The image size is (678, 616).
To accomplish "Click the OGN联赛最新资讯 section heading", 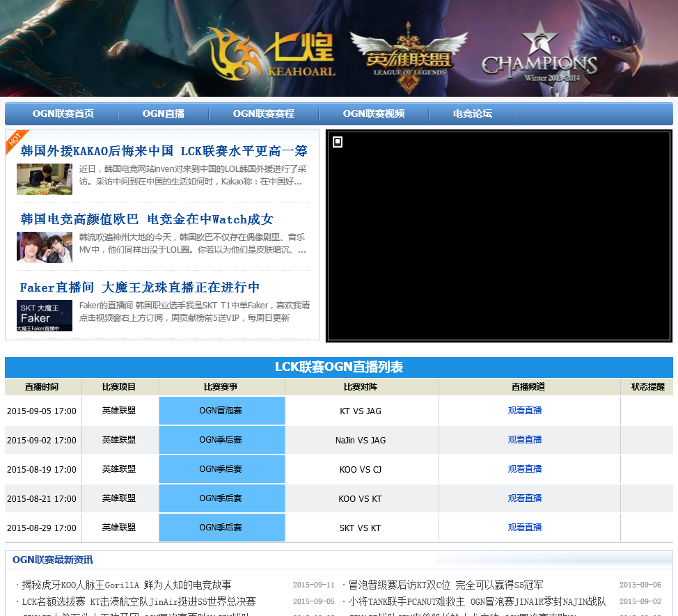I will pyautogui.click(x=53, y=560).
